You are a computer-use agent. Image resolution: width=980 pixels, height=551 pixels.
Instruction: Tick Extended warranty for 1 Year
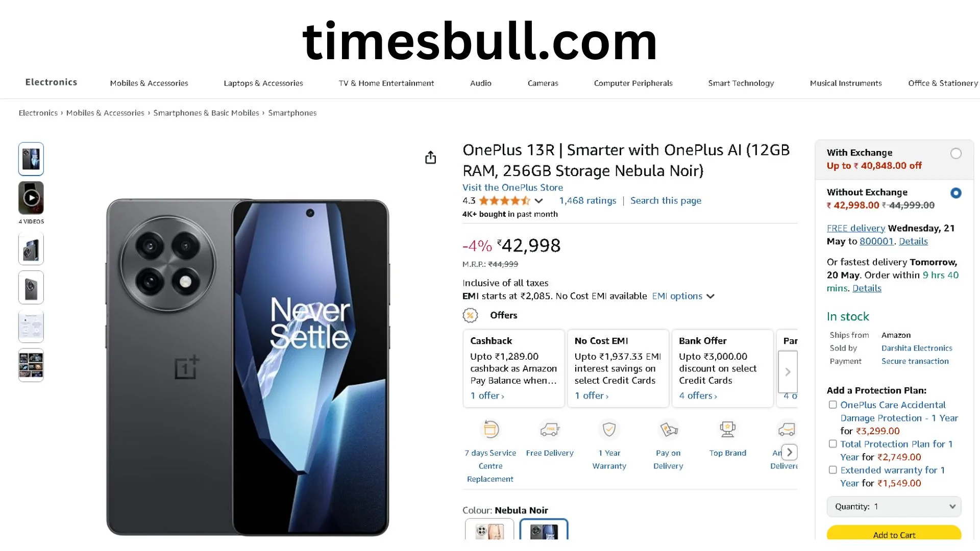[x=832, y=470]
